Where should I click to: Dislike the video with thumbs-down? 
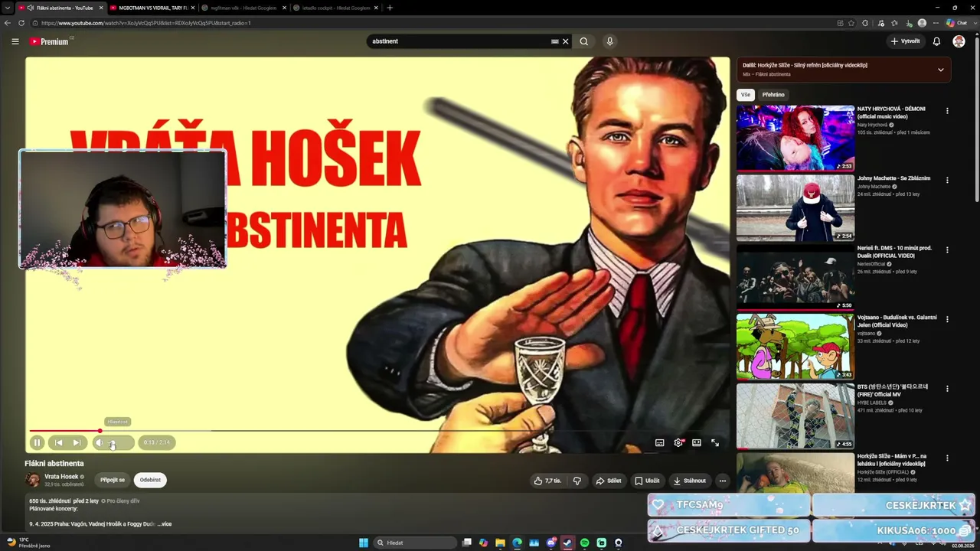click(577, 481)
